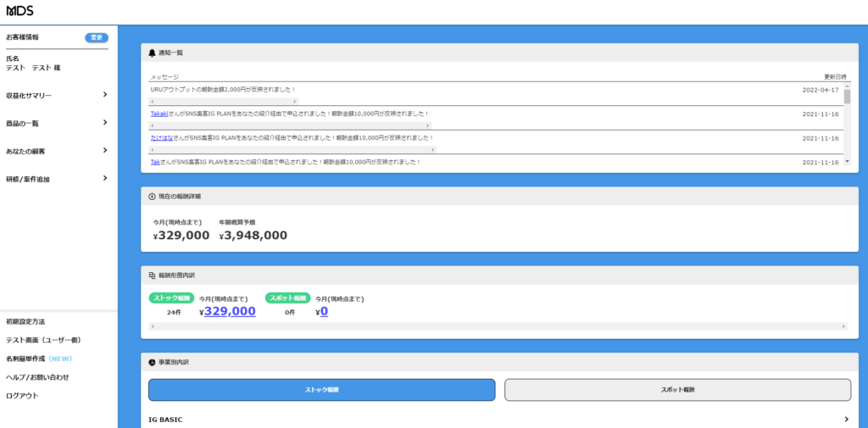
Task: Expand あなたの顧客 in the sidebar
Action: tap(104, 151)
